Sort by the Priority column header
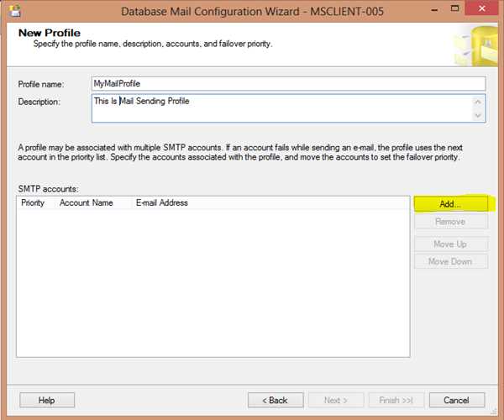This screenshot has width=504, height=420. (34, 203)
